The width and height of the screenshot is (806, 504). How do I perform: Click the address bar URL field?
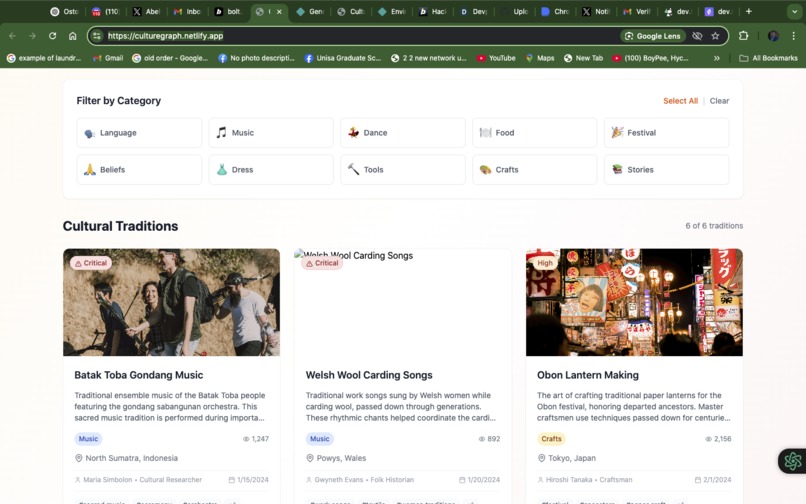[360, 36]
